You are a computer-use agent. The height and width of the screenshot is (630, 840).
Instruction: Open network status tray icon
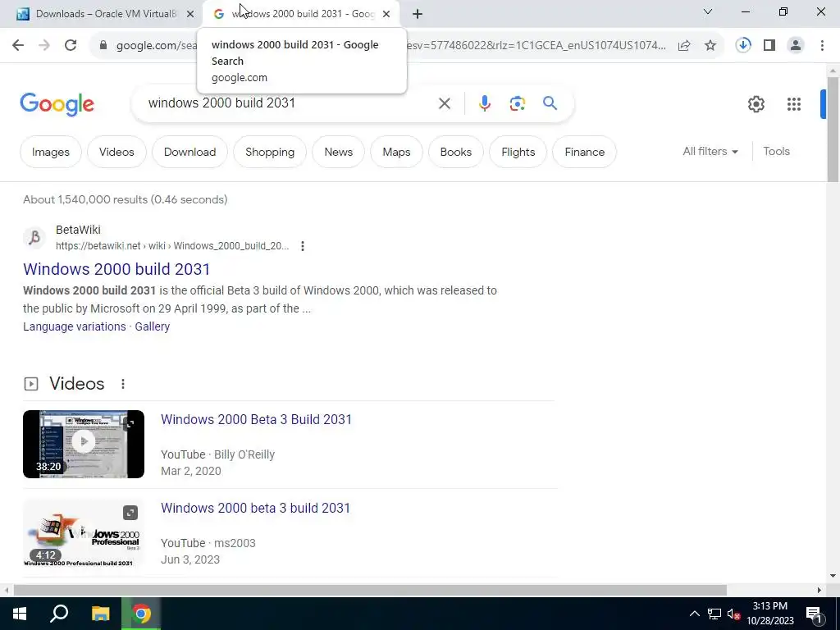[x=714, y=614]
